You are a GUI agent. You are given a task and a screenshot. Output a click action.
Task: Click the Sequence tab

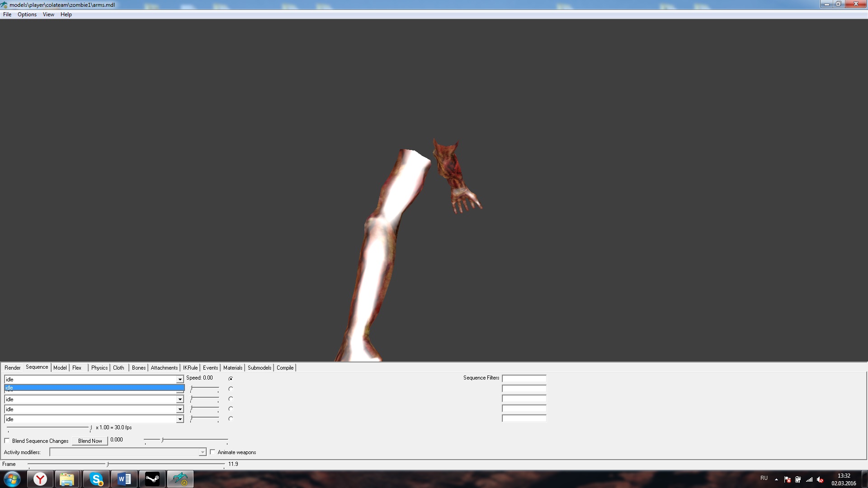[37, 367]
